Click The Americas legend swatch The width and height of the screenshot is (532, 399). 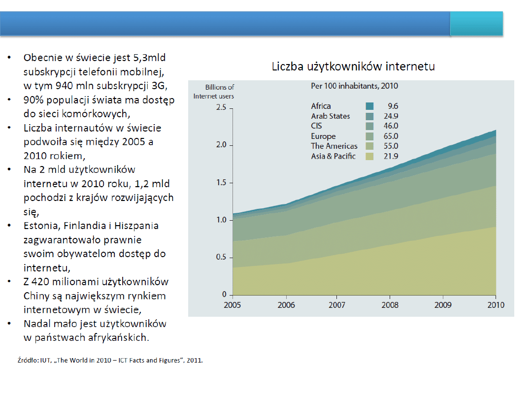point(369,146)
